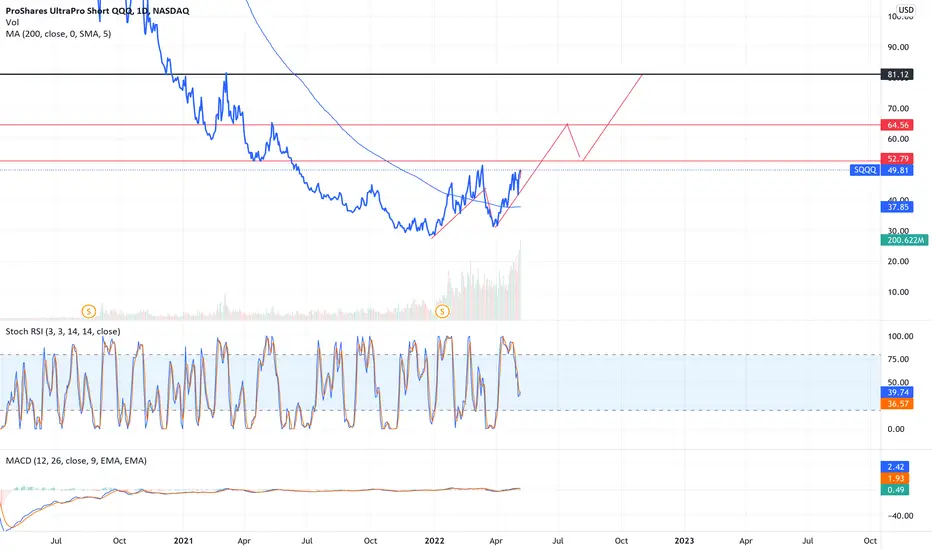The width and height of the screenshot is (932, 550).
Task: Click the 37.85 moving average value label
Action: (898, 207)
